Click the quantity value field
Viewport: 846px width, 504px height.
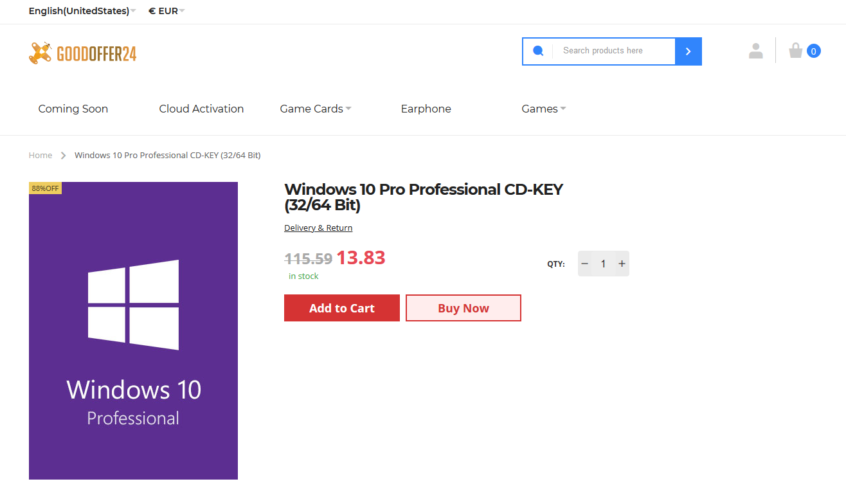pos(603,264)
